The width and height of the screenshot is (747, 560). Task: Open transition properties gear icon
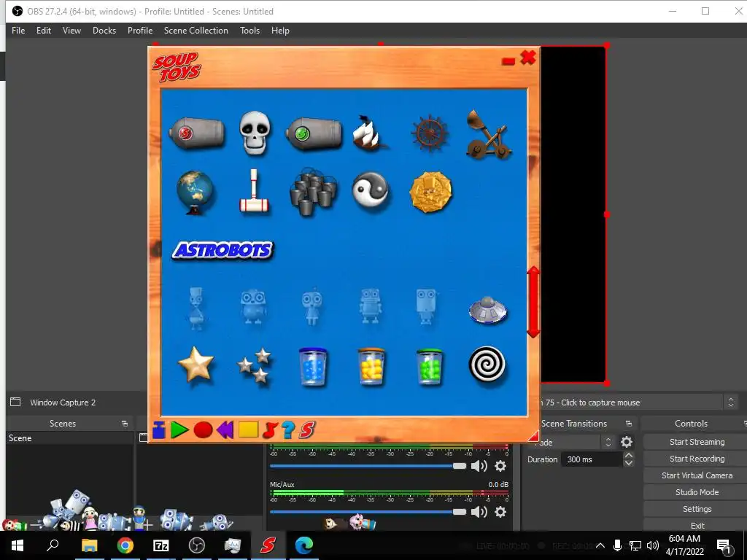pos(627,443)
